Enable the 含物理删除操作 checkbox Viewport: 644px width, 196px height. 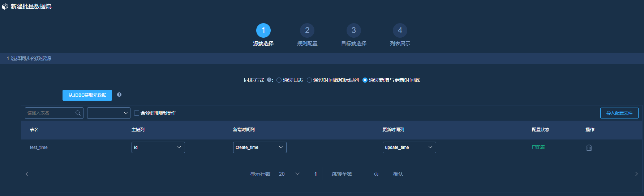click(x=137, y=113)
